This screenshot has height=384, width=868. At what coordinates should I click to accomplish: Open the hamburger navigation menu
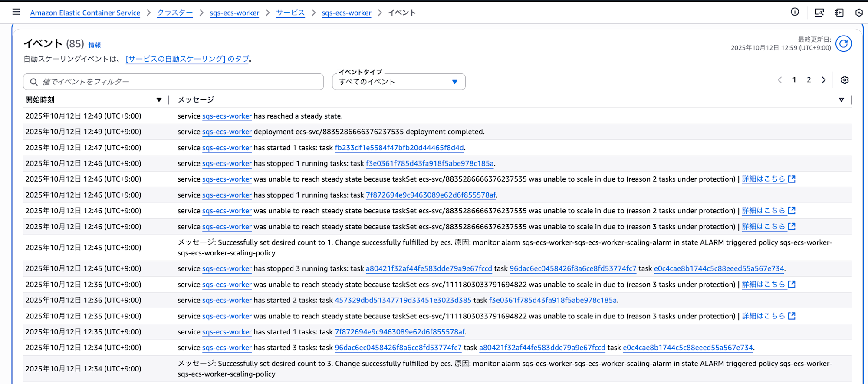pyautogui.click(x=16, y=12)
